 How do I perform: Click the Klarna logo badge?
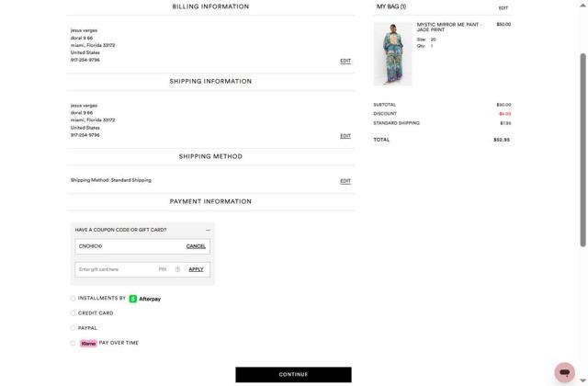88,343
